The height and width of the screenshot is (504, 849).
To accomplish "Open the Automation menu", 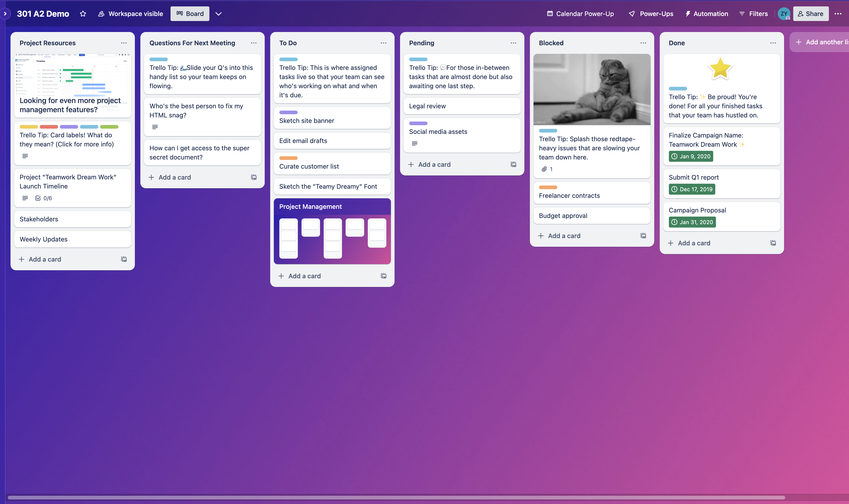I will (707, 13).
